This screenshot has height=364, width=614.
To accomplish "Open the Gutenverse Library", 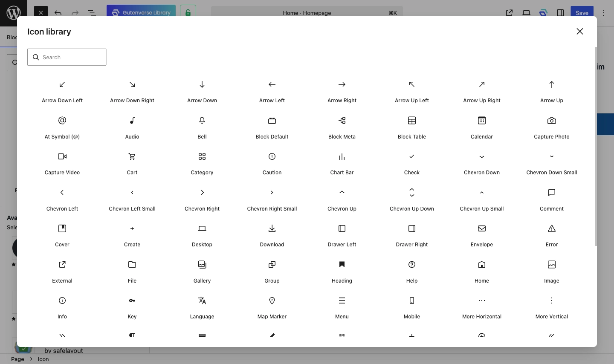I will click(x=141, y=13).
